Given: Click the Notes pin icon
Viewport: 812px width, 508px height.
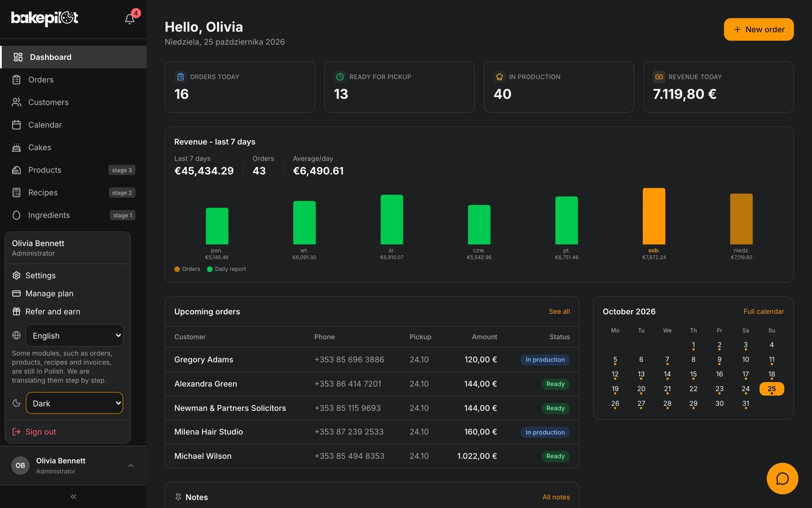Looking at the screenshot, I should [x=178, y=497].
